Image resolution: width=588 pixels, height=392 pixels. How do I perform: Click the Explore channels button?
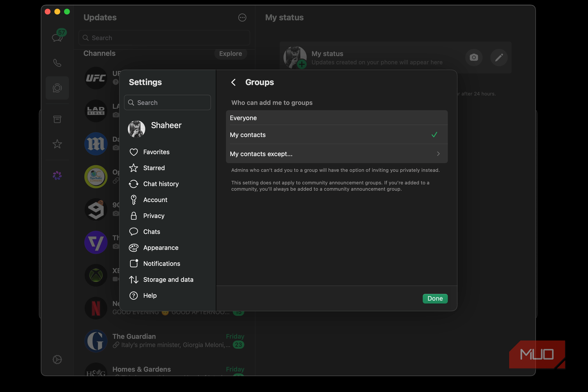point(231,53)
